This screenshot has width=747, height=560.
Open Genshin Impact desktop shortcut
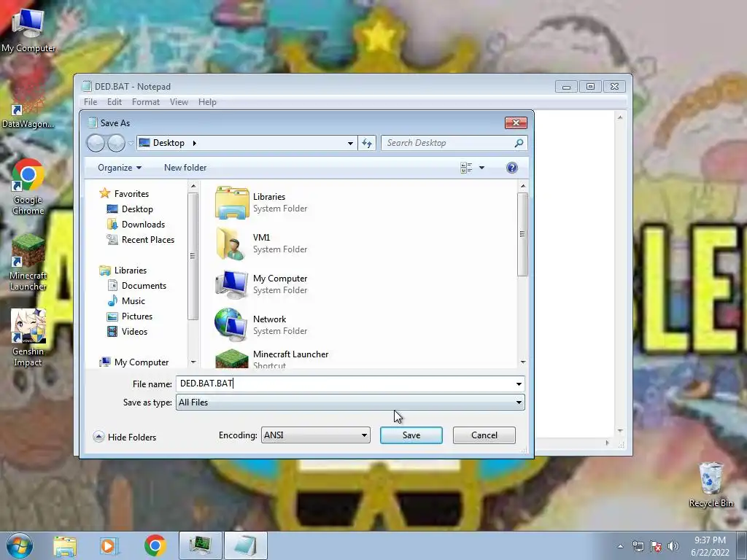(x=28, y=338)
